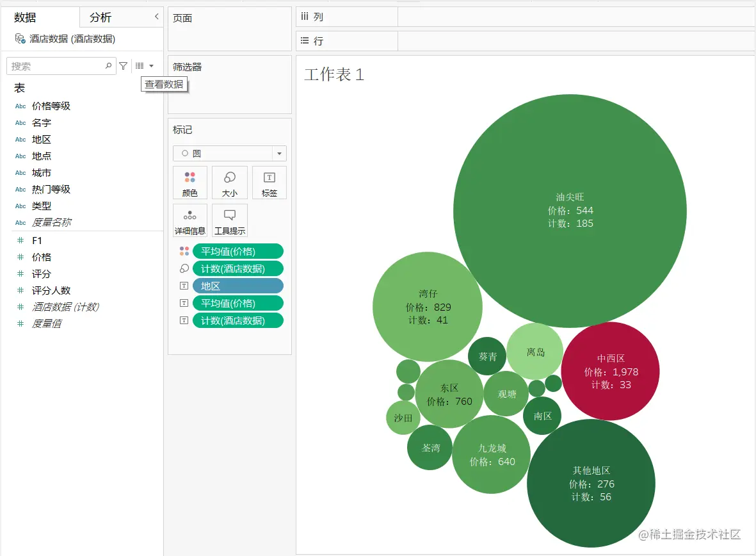Viewport: 756px width, 556px height.
Task: Click the 工具提示 (Tooltip) marks card button
Action: pos(230,220)
